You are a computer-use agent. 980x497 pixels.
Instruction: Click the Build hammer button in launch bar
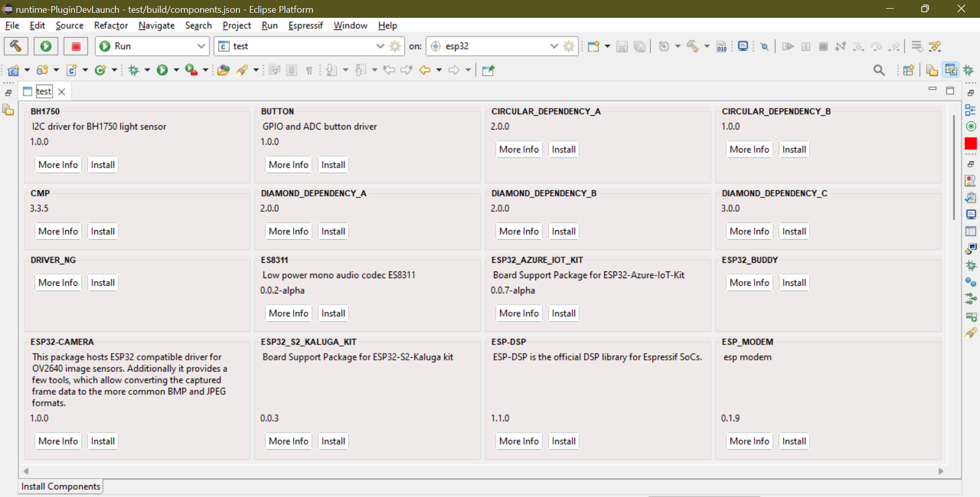coord(16,46)
